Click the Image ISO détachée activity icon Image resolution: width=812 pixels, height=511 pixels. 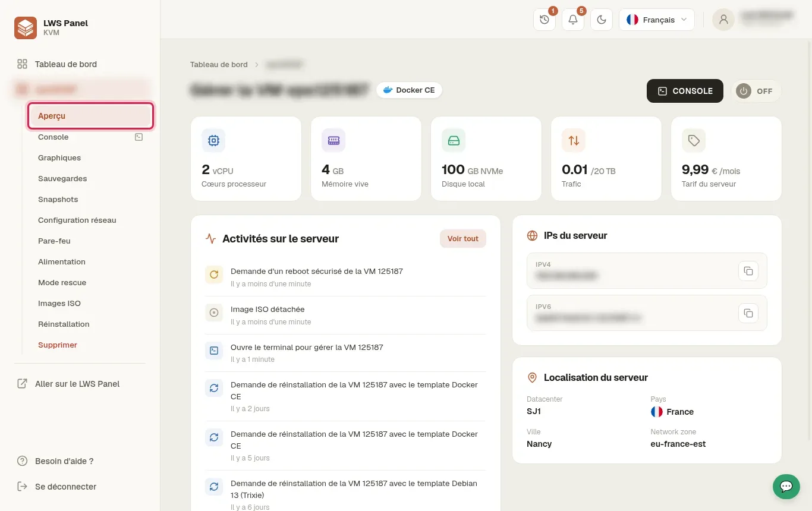tap(214, 313)
